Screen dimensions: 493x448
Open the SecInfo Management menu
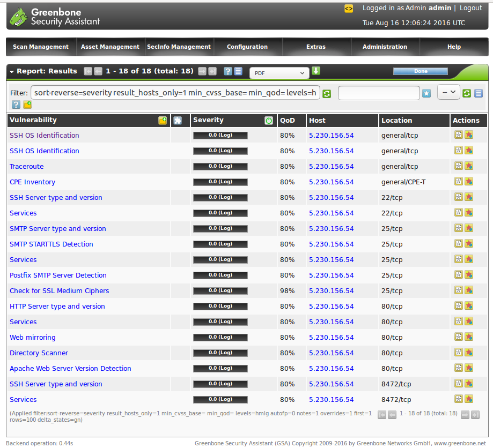[x=179, y=47]
